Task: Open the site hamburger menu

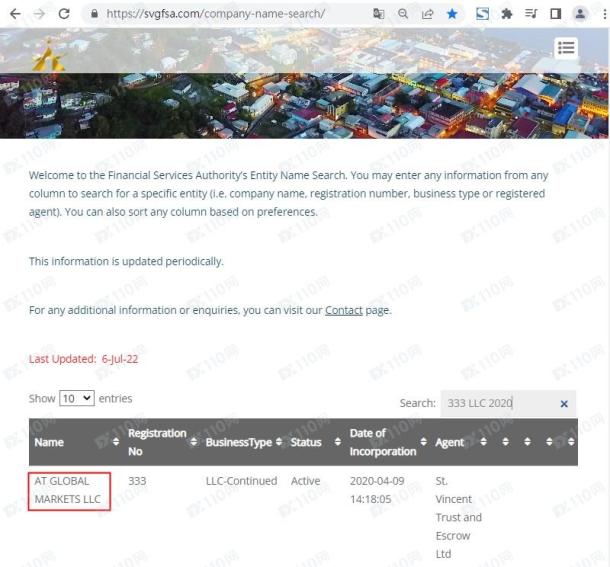Action: point(566,48)
